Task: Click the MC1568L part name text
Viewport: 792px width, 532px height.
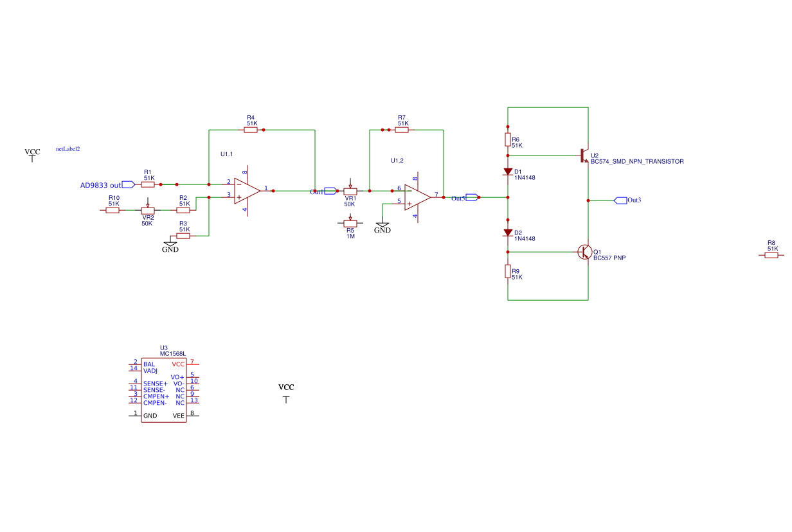Action: point(173,354)
